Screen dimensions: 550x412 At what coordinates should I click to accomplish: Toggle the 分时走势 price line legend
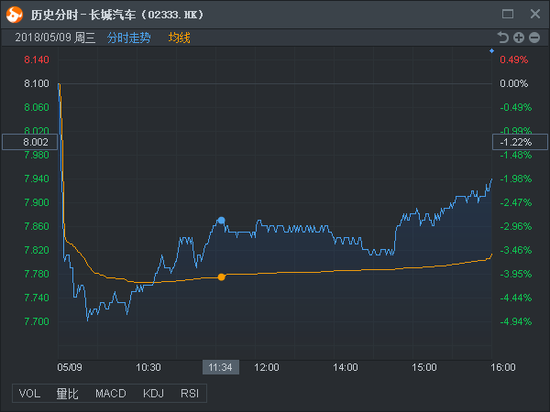[x=129, y=38]
